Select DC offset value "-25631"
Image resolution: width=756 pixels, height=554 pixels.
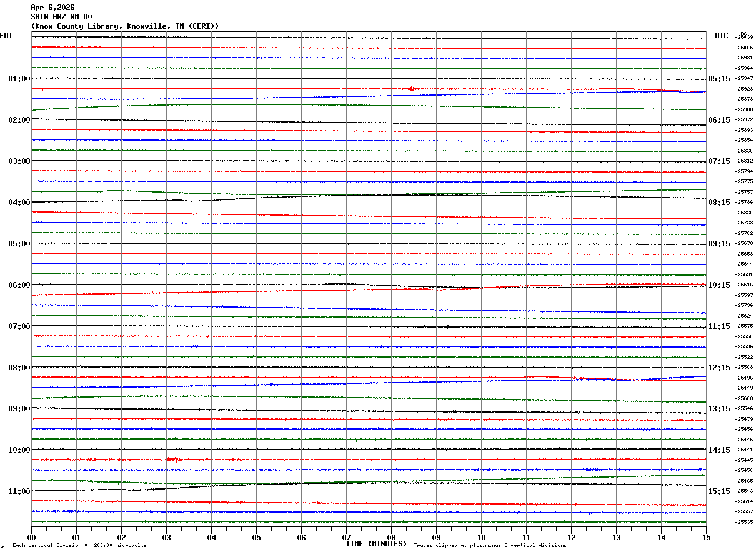744,274
